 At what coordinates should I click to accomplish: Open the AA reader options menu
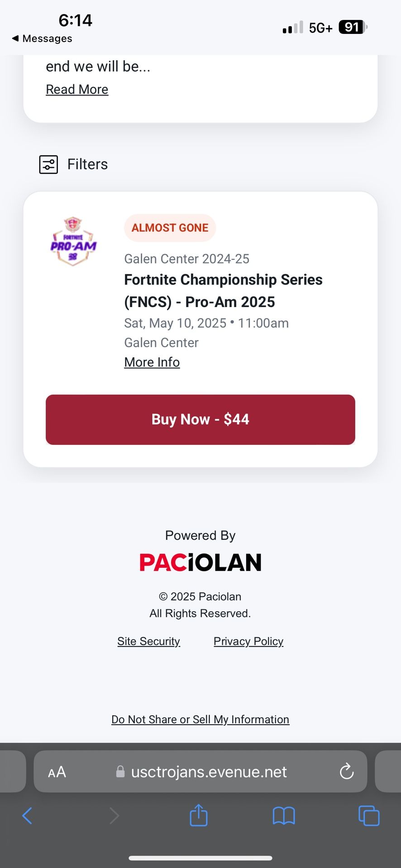pos(57,772)
